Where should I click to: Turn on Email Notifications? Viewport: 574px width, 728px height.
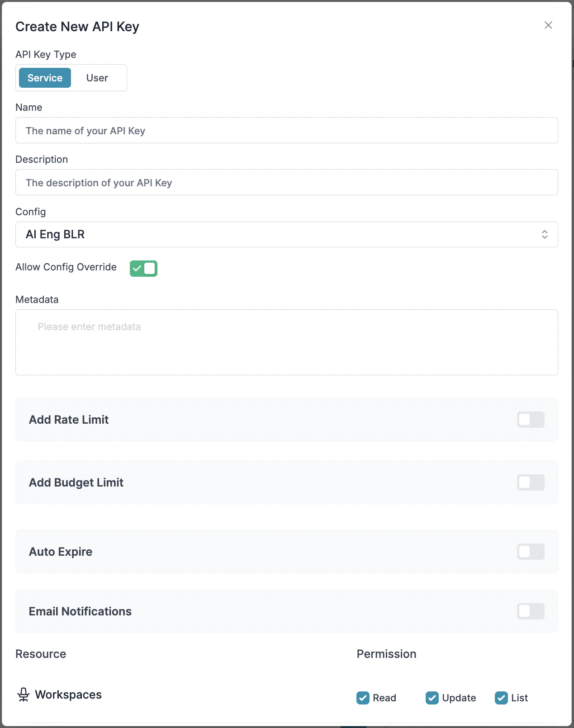coord(530,611)
